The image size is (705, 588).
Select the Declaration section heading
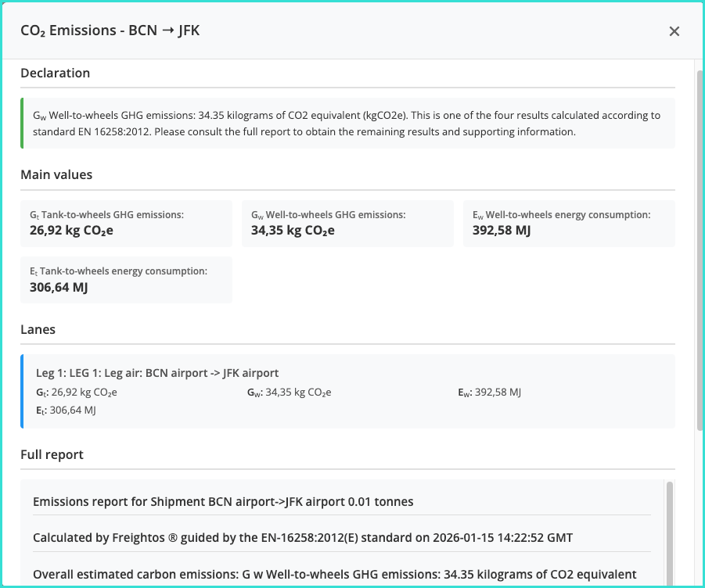56,73
